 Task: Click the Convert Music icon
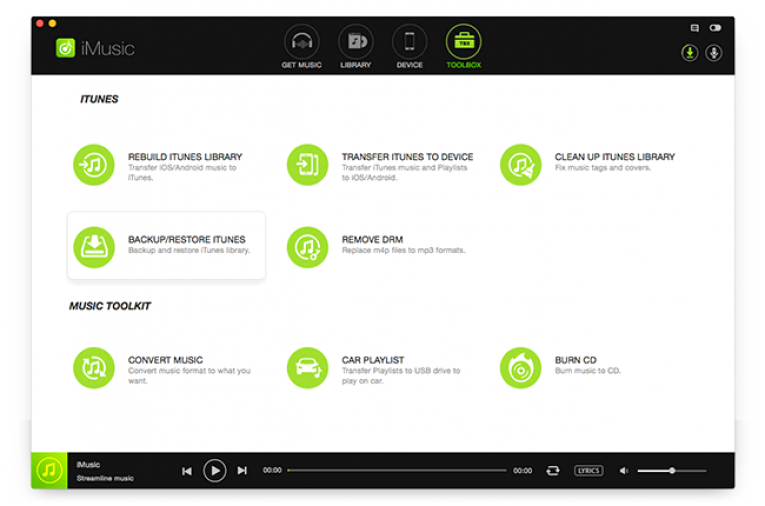(x=94, y=368)
